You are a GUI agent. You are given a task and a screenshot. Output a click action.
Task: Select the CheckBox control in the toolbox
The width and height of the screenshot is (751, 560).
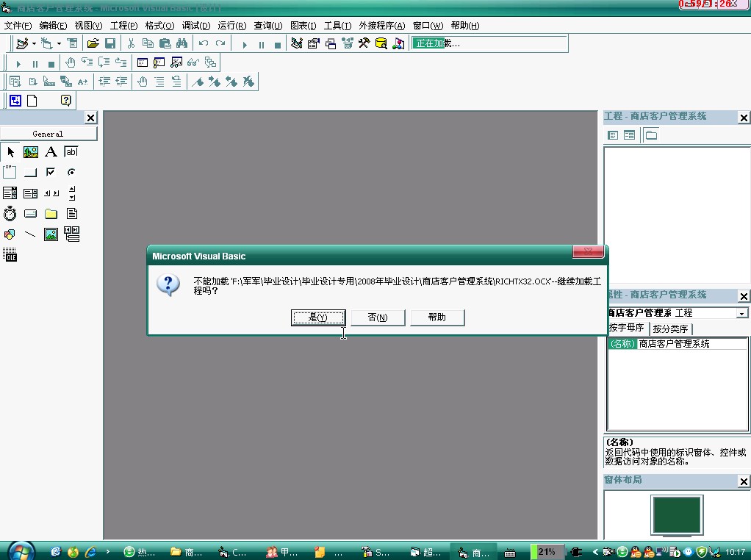coord(51,173)
